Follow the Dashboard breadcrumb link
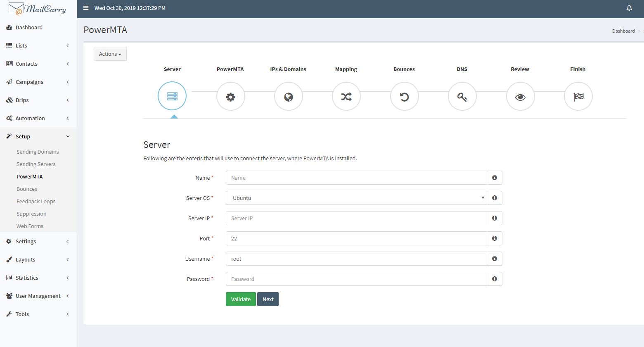This screenshot has width=644, height=347. tap(623, 31)
